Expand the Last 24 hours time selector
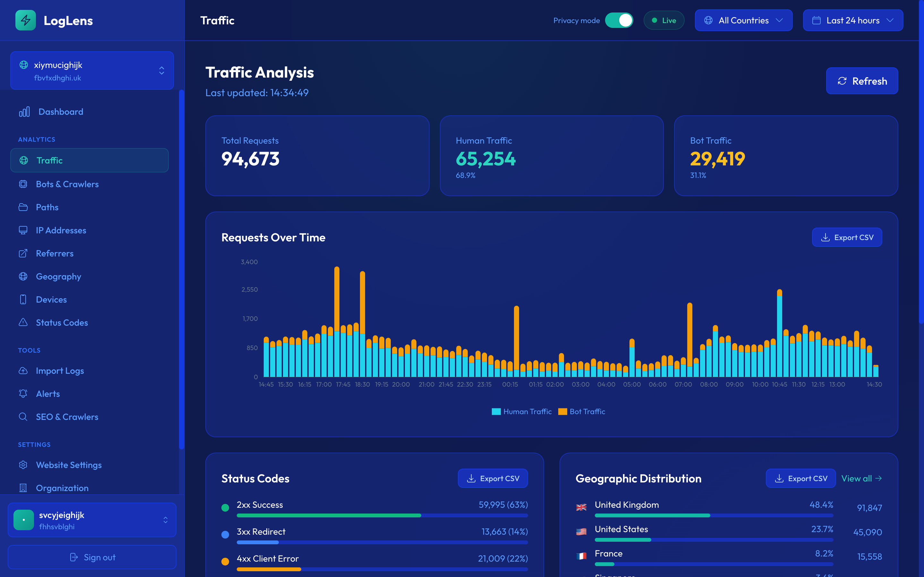This screenshot has height=577, width=924. [852, 20]
